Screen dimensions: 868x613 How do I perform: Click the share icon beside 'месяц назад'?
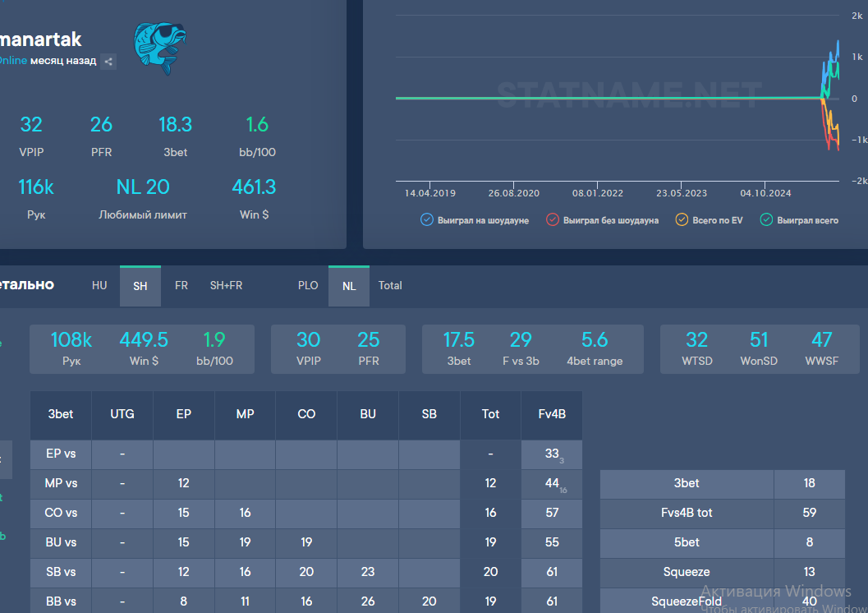pyautogui.click(x=108, y=62)
